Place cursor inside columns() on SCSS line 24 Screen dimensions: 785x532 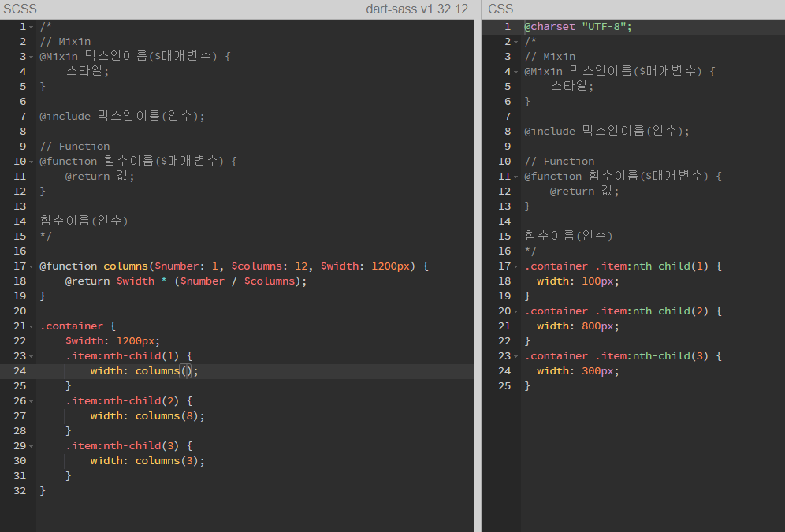coord(186,371)
